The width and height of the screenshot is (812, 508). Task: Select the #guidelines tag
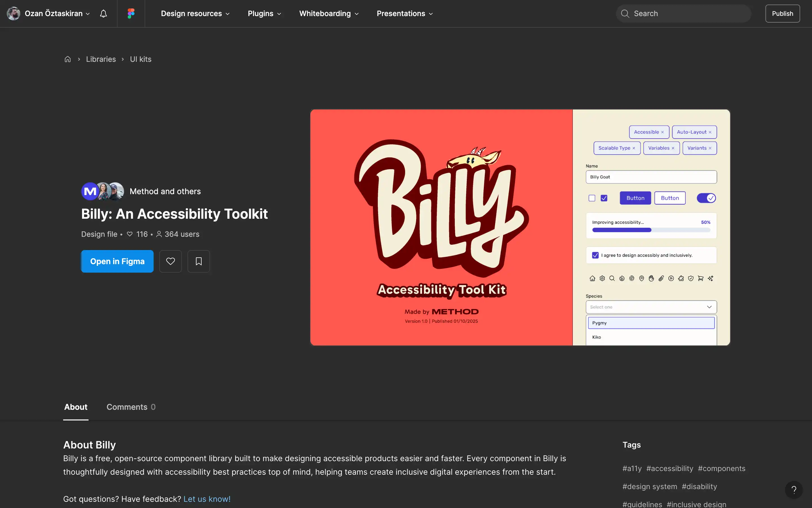642,504
